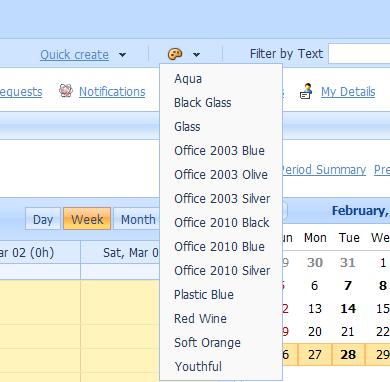Switch to Office 2010 Black theme
This screenshot has height=382, width=390.
[221, 223]
